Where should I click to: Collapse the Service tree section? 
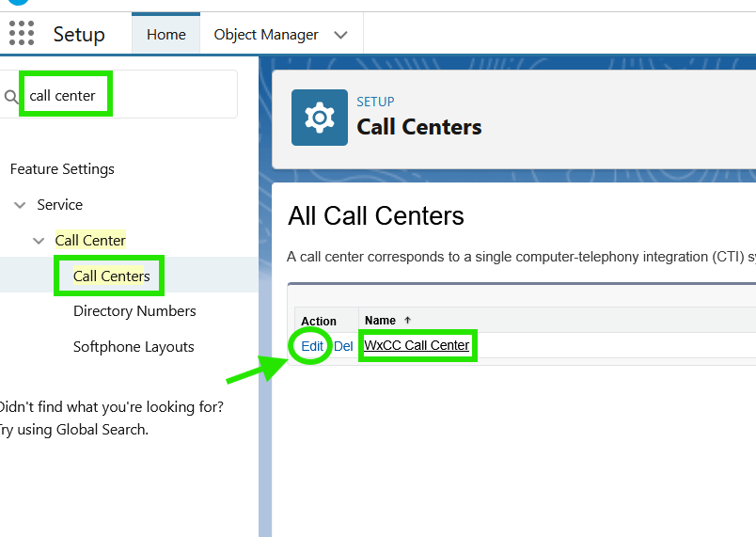coord(20,205)
